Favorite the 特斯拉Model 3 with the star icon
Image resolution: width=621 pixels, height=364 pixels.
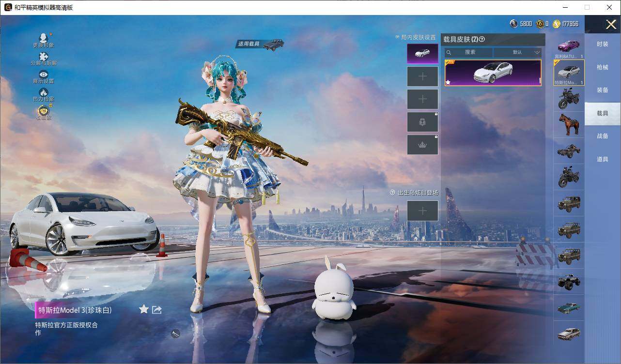[x=144, y=309]
